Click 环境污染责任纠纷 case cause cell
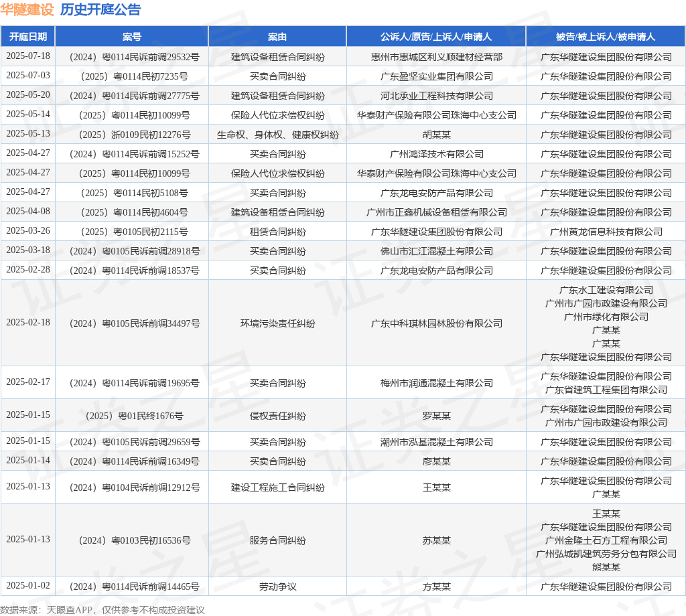This screenshot has width=686, height=616. click(x=278, y=323)
